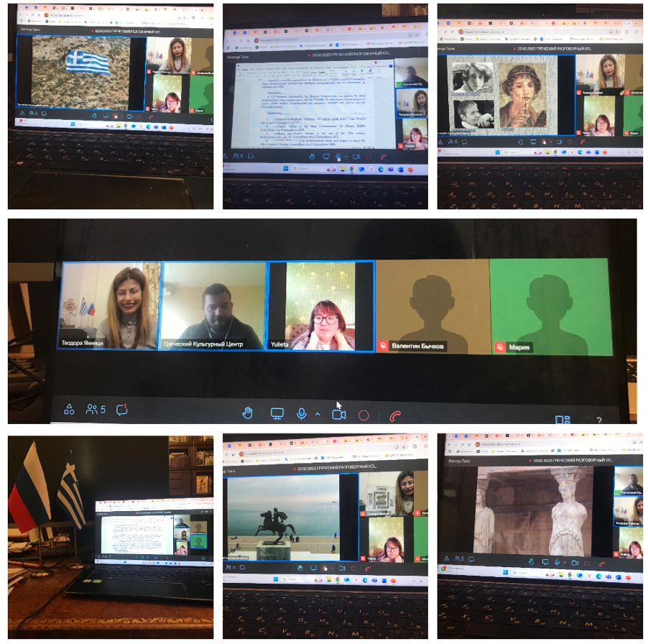The image size is (648, 644).
Task: Change the tile layout in the large call view
Action: click(x=563, y=420)
